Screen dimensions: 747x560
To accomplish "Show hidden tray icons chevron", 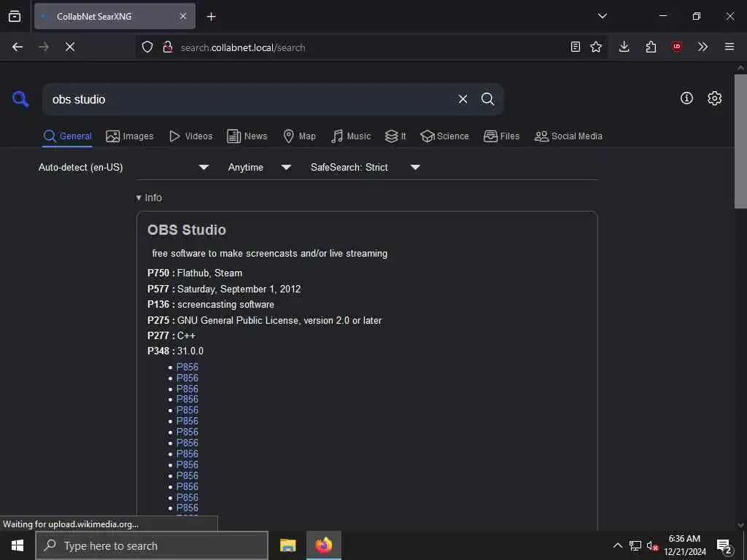I will 617,545.
